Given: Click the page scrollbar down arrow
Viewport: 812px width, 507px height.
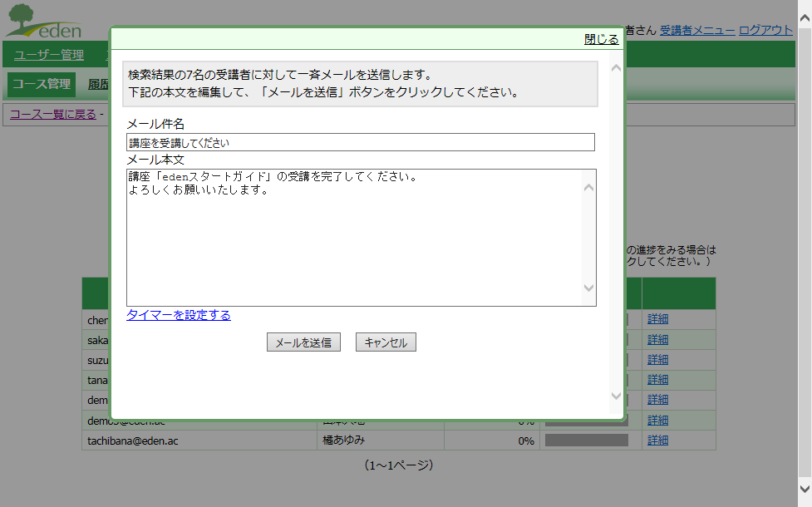Looking at the screenshot, I should coord(805,489).
